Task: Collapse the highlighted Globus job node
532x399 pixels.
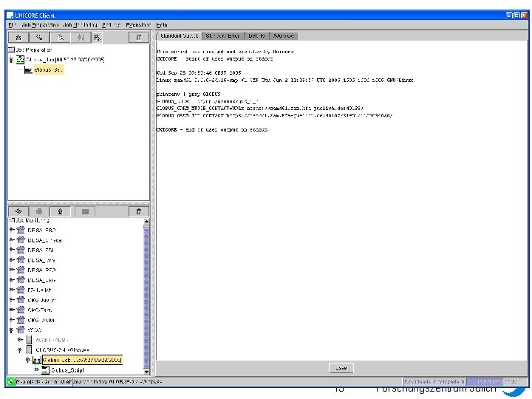Action: [28, 360]
